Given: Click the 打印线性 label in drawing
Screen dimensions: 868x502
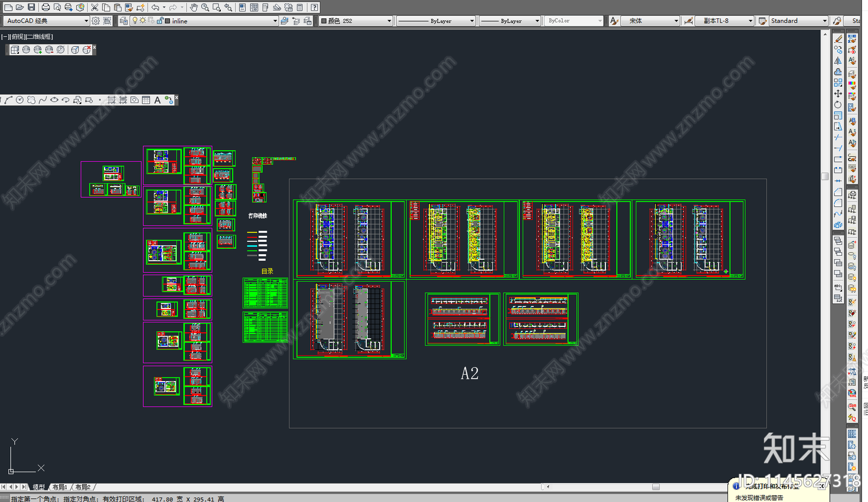Looking at the screenshot, I should click(258, 216).
